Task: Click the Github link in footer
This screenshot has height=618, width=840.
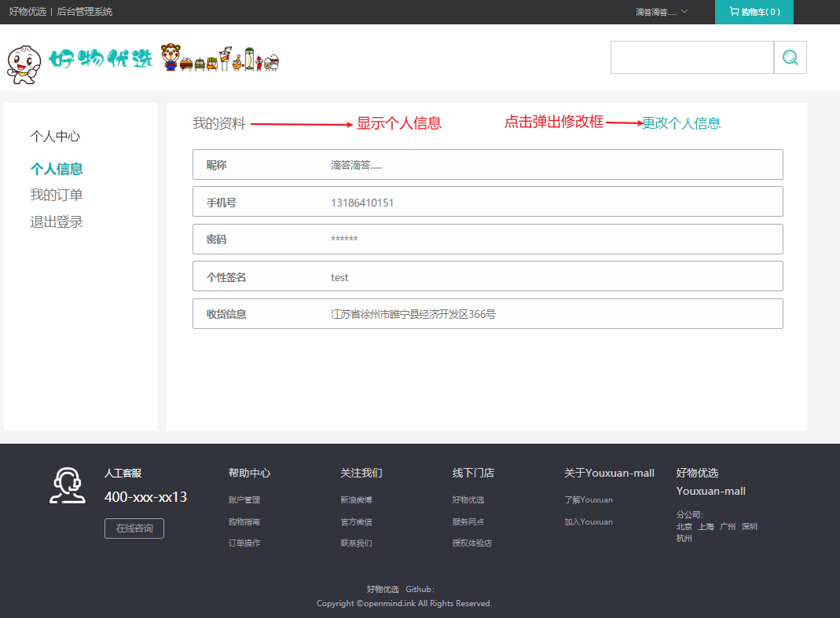Action: pos(420,589)
